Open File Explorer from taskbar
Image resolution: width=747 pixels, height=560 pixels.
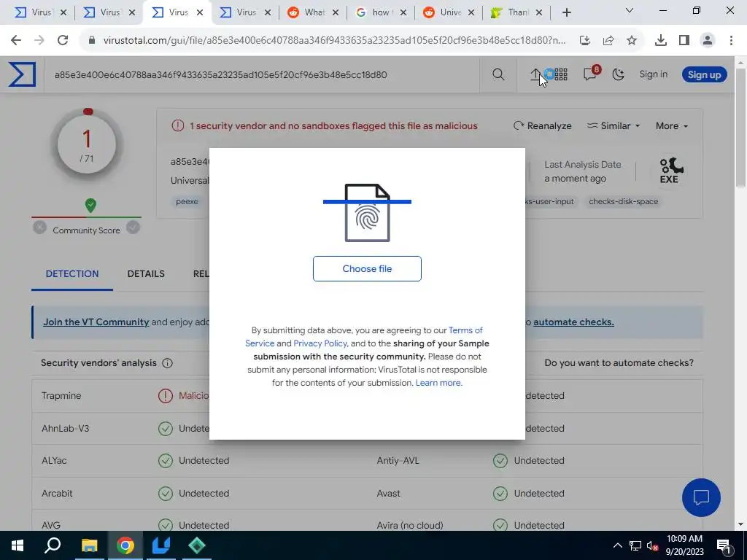89,545
